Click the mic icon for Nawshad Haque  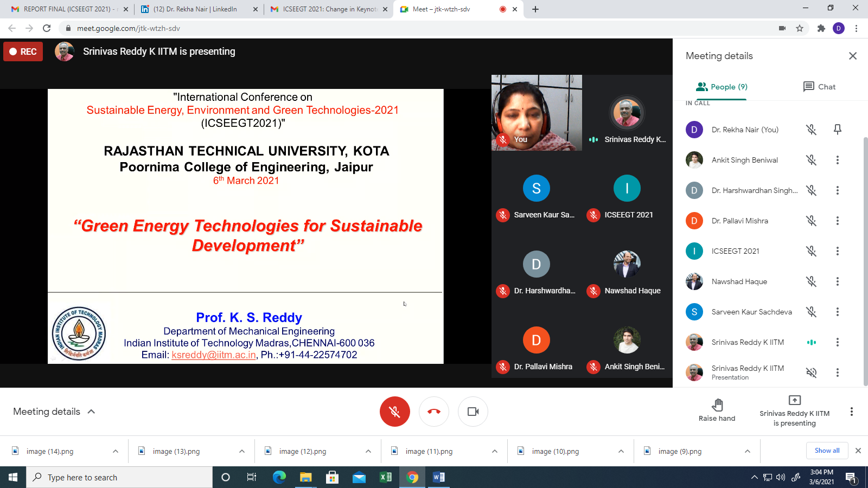point(811,281)
